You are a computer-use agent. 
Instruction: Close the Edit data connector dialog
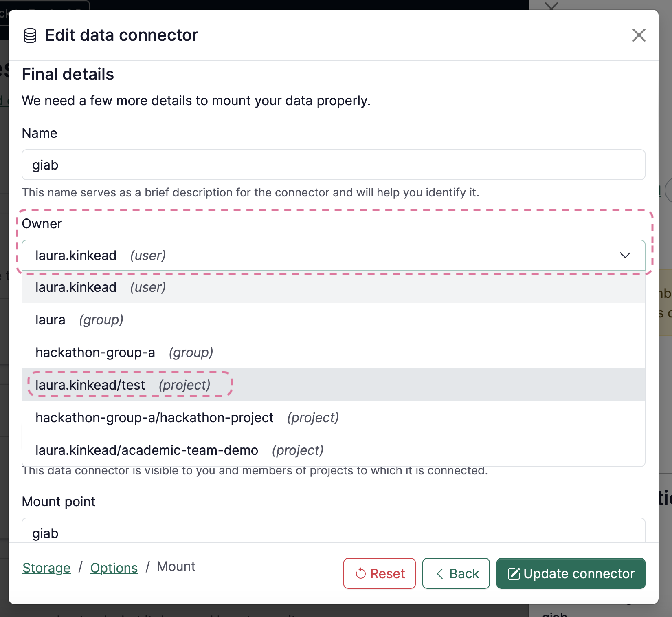[x=639, y=35]
